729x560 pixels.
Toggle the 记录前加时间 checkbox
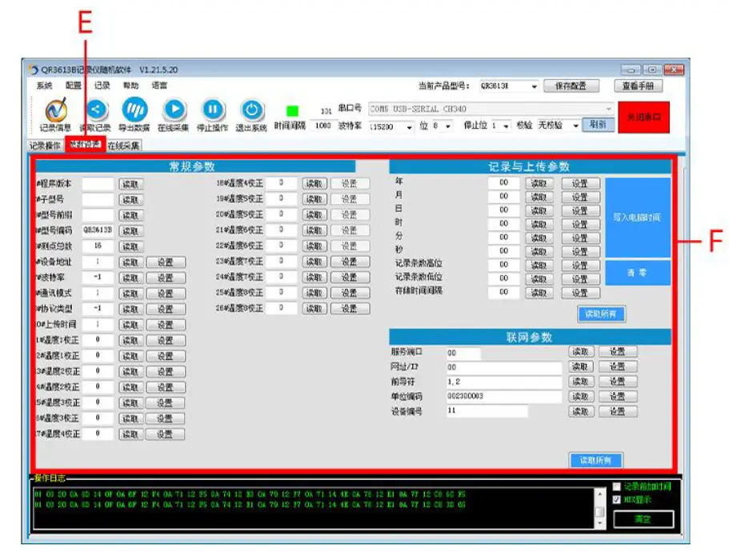click(617, 486)
